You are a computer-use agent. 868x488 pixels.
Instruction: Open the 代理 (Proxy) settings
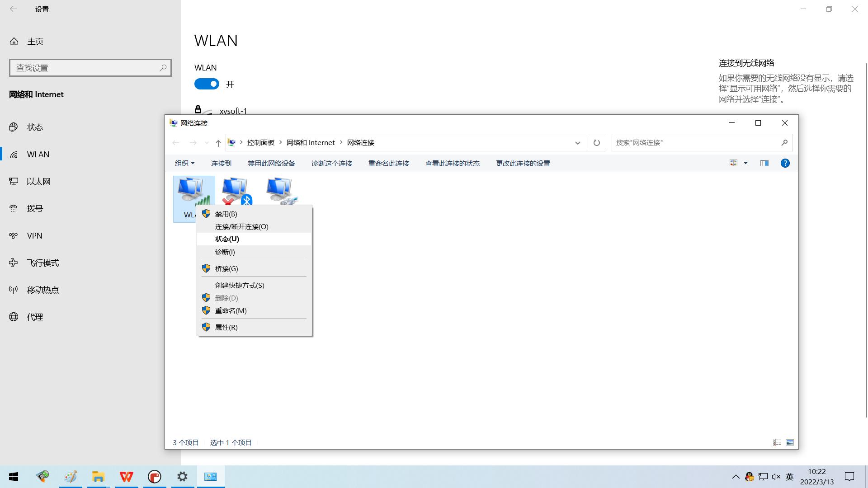click(x=34, y=317)
